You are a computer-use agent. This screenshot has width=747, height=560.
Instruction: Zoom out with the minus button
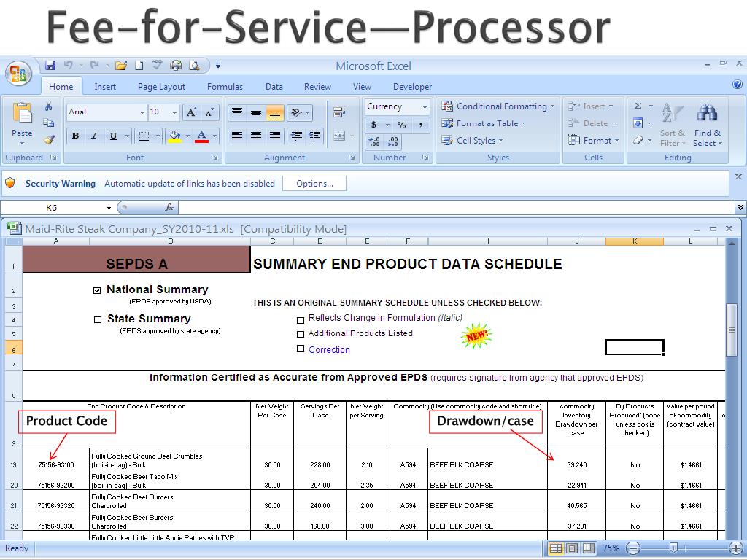click(633, 548)
